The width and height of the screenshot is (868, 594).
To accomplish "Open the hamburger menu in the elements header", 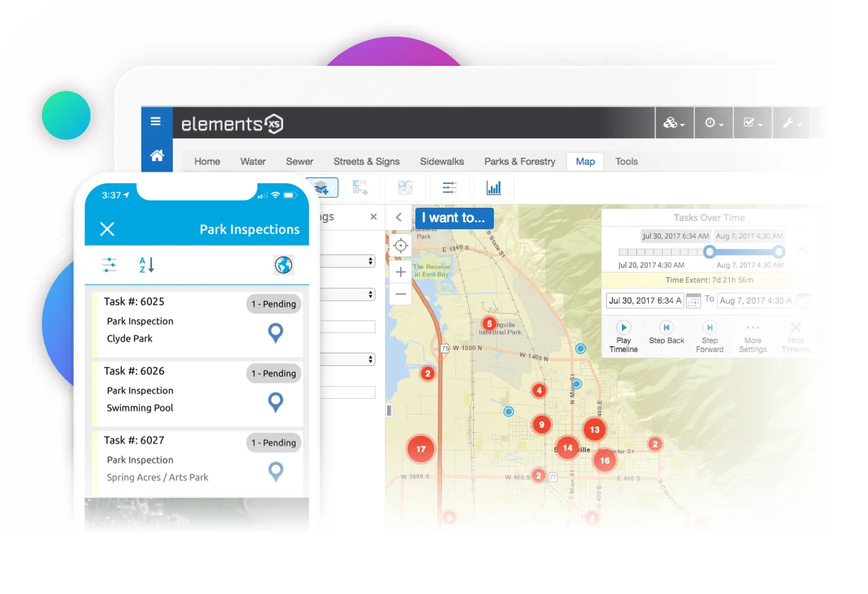I will (x=156, y=122).
